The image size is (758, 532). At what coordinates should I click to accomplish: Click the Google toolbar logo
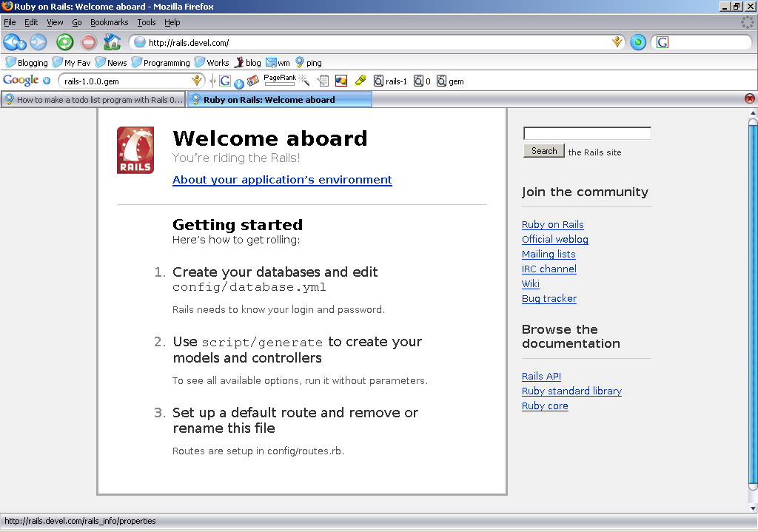coord(21,80)
